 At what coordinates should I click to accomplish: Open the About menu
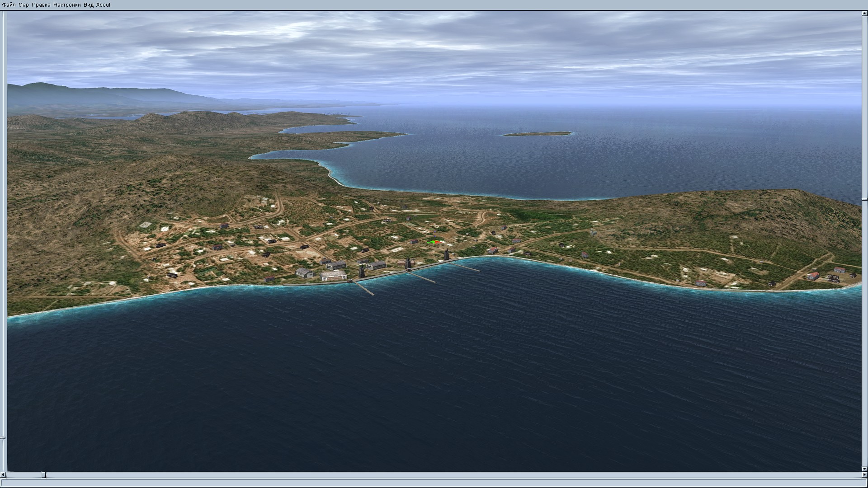pyautogui.click(x=104, y=5)
